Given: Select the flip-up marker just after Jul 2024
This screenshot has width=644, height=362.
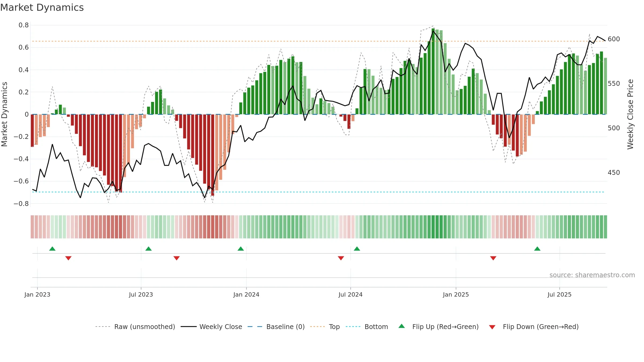Looking at the screenshot, I should pyautogui.click(x=357, y=249).
